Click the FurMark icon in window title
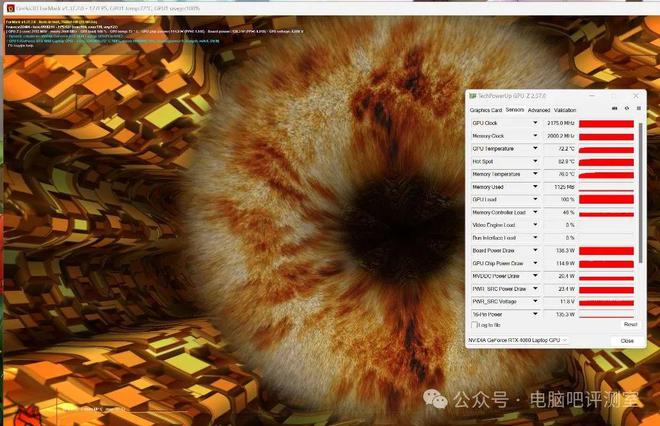660x426 pixels. point(11,8)
